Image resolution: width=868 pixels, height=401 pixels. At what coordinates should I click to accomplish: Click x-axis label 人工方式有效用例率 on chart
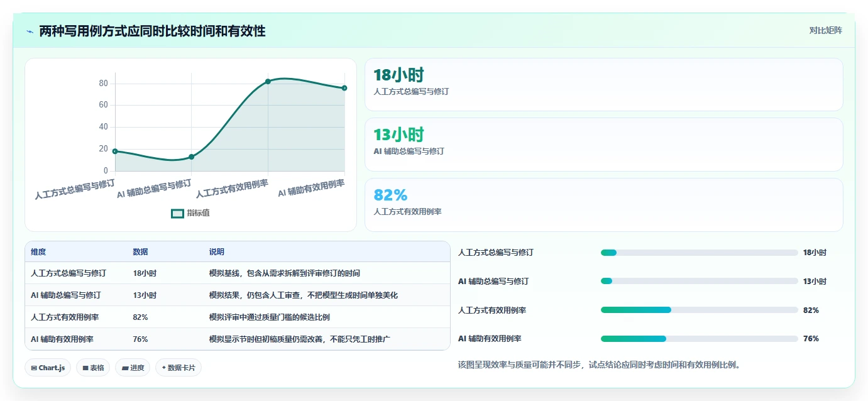[232, 189]
